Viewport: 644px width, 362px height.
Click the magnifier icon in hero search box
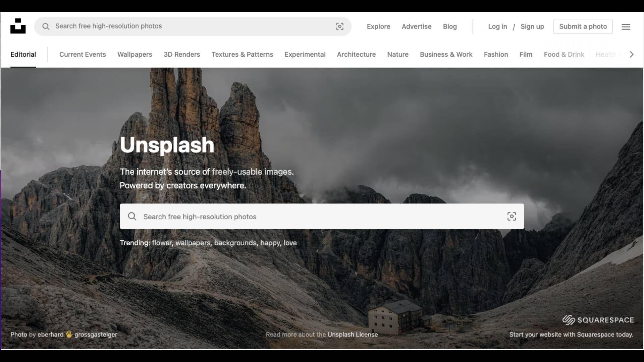[x=132, y=217]
